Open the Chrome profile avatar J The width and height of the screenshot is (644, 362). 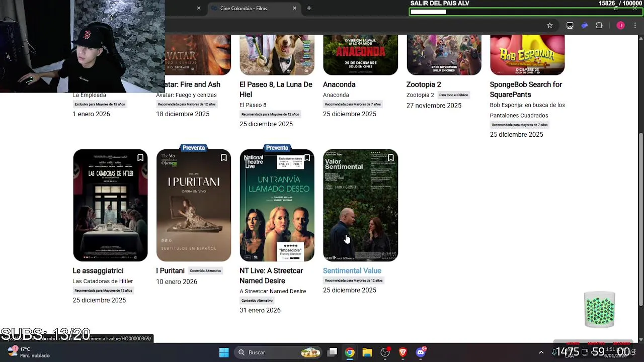(x=620, y=26)
